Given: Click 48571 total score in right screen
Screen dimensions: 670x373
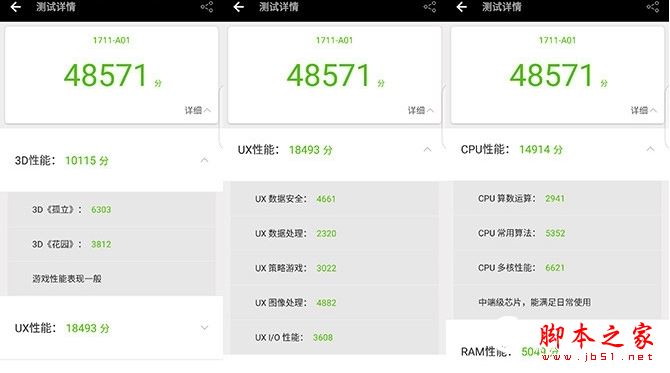Looking at the screenshot, I should 552,75.
